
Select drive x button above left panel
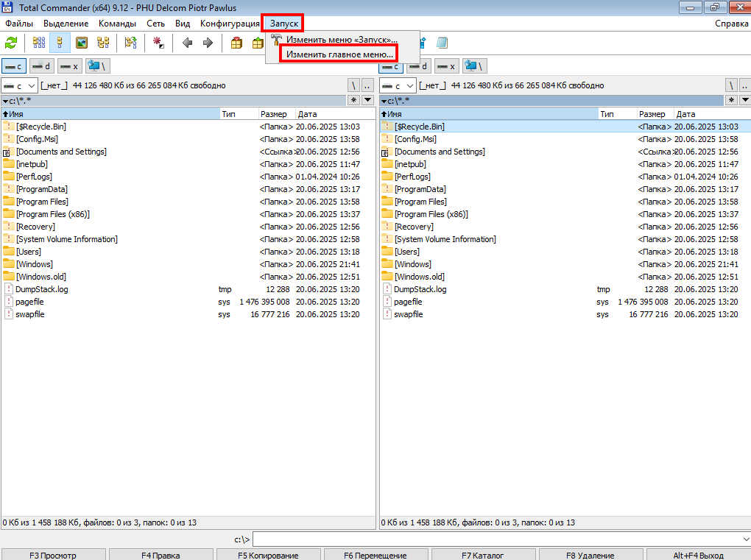pyautogui.click(x=69, y=66)
